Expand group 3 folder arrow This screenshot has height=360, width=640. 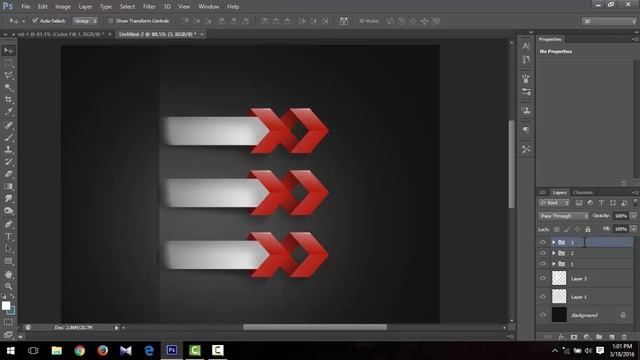[554, 242]
